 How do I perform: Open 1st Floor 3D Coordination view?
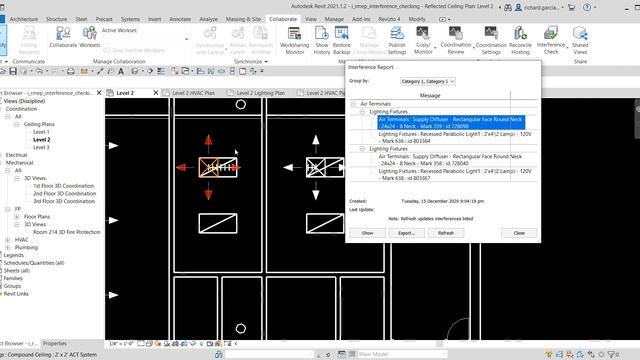click(64, 186)
